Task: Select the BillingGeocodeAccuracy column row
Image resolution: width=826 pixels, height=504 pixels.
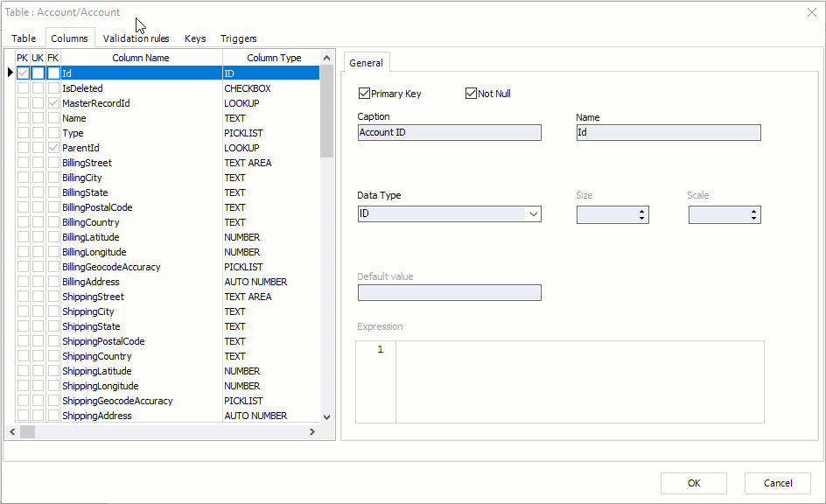Action: click(x=167, y=267)
